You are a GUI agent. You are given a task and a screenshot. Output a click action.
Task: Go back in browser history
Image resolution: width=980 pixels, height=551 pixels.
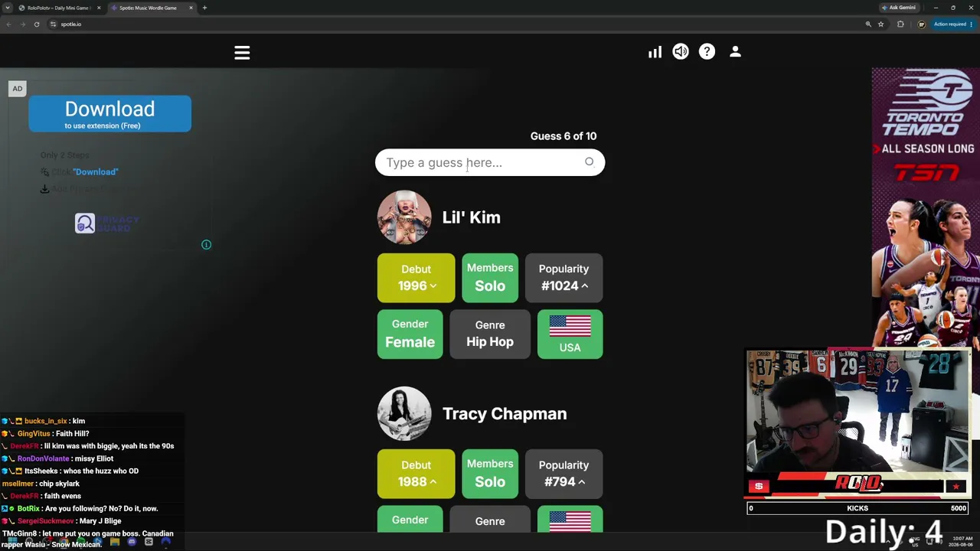[x=8, y=24]
